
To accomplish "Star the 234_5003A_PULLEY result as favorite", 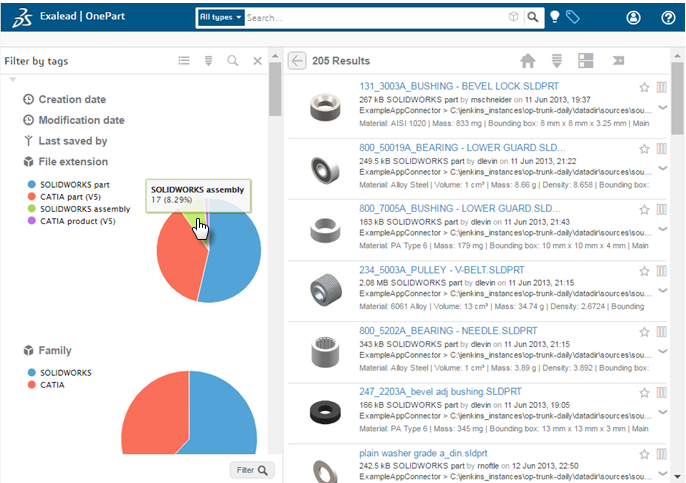I will click(644, 271).
